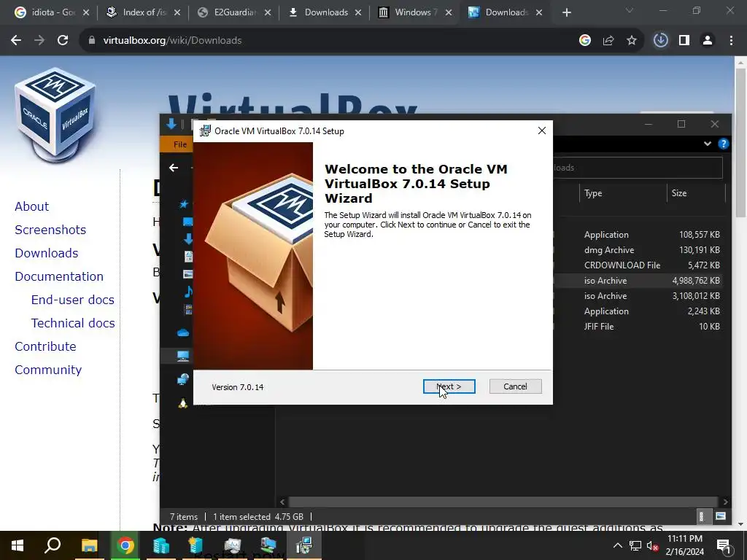Click the blue down-arrow icon in Explorer title bar
The height and width of the screenshot is (560, 747).
point(171,124)
